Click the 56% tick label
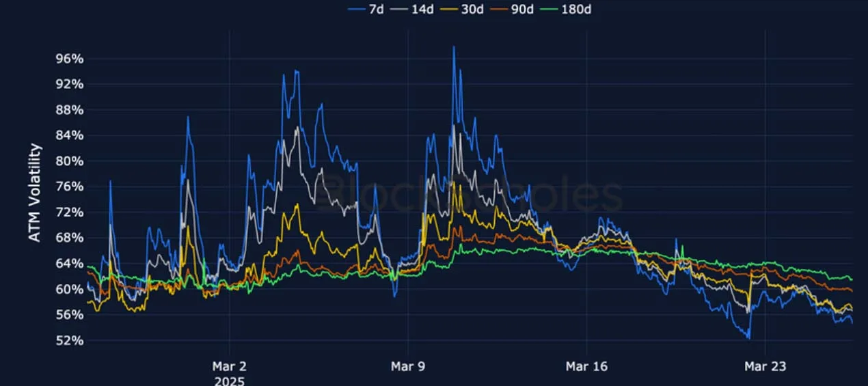The image size is (868, 386). (69, 315)
